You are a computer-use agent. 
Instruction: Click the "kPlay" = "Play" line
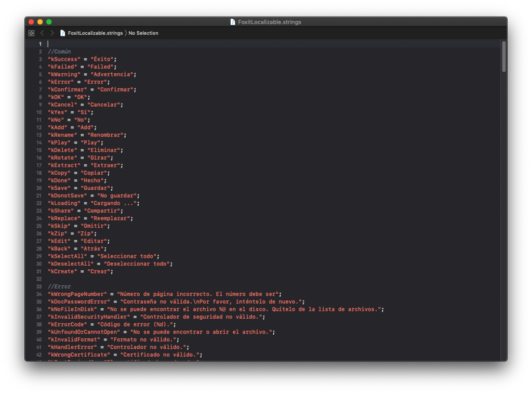[76, 142]
